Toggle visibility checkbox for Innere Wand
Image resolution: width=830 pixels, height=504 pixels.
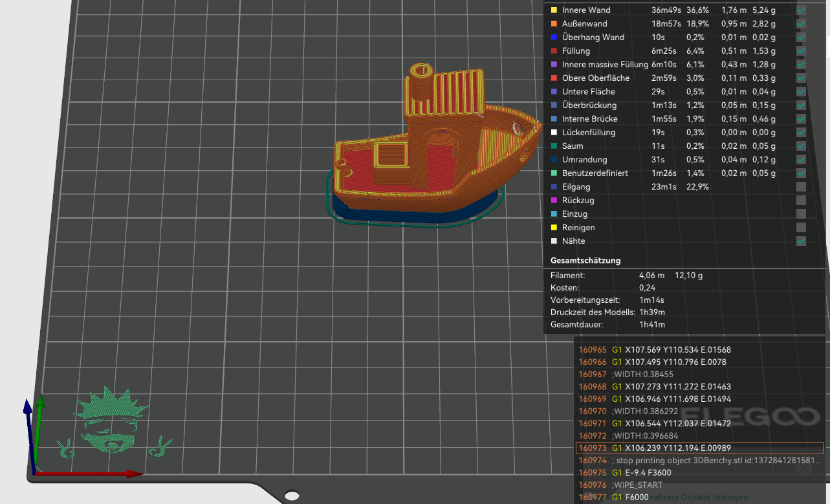(x=801, y=10)
